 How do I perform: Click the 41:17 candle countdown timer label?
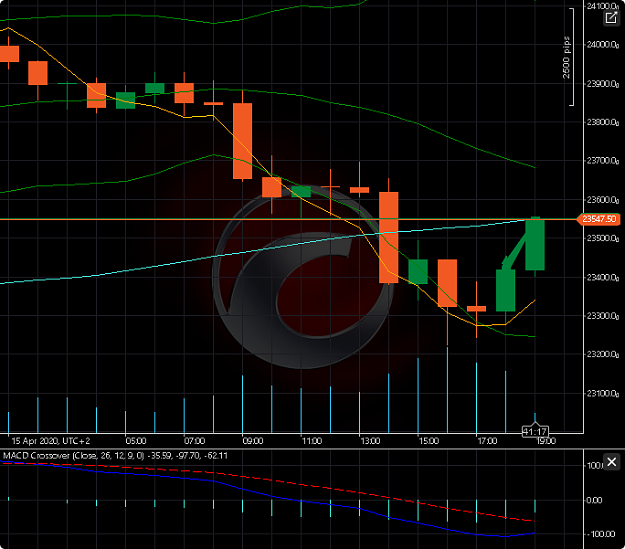pyautogui.click(x=535, y=431)
